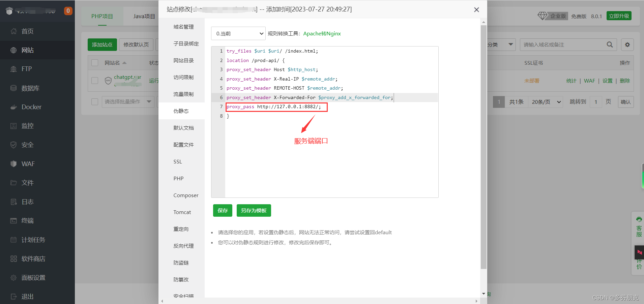
Task: Check the chatgpt site row checkbox
Action: tap(95, 81)
